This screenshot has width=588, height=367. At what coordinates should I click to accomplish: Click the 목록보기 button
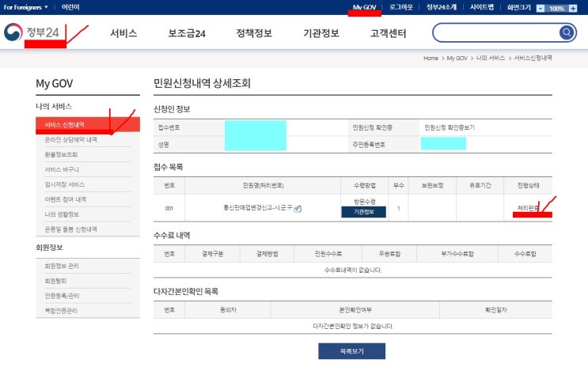pyautogui.click(x=351, y=351)
